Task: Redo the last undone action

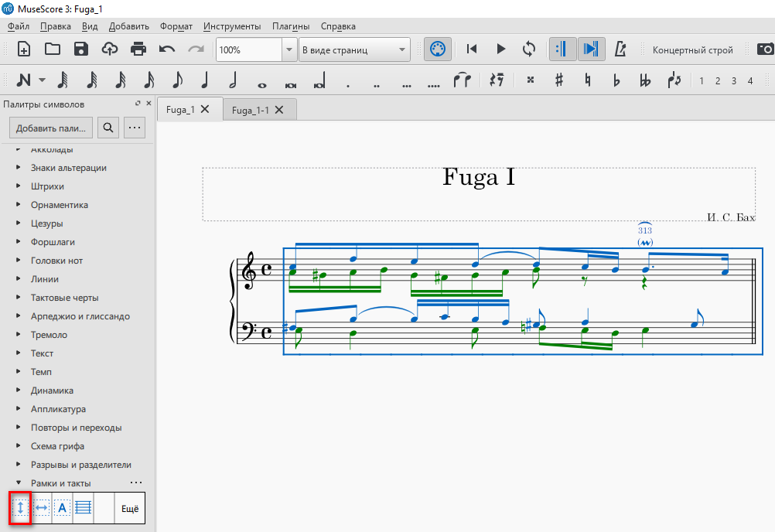Action: click(196, 49)
